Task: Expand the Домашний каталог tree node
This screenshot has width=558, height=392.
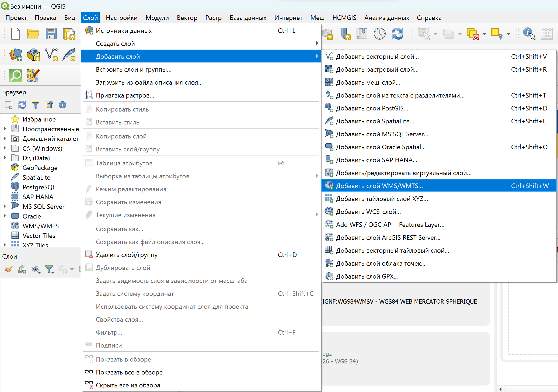Action: (x=5, y=138)
